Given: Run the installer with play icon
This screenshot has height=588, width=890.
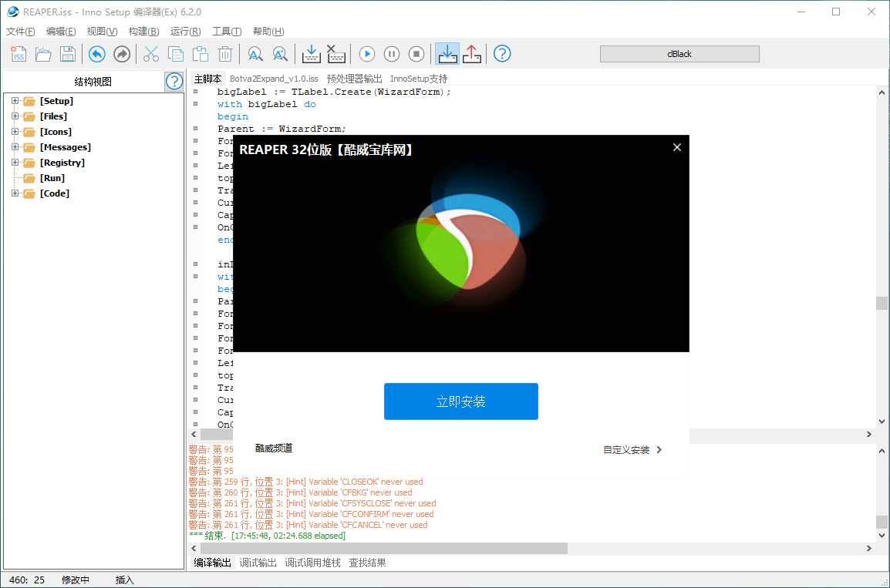Looking at the screenshot, I should coord(367,54).
